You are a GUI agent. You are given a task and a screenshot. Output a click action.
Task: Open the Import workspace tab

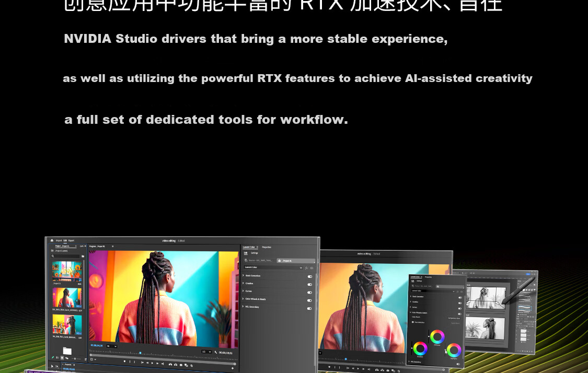pyautogui.click(x=59, y=241)
